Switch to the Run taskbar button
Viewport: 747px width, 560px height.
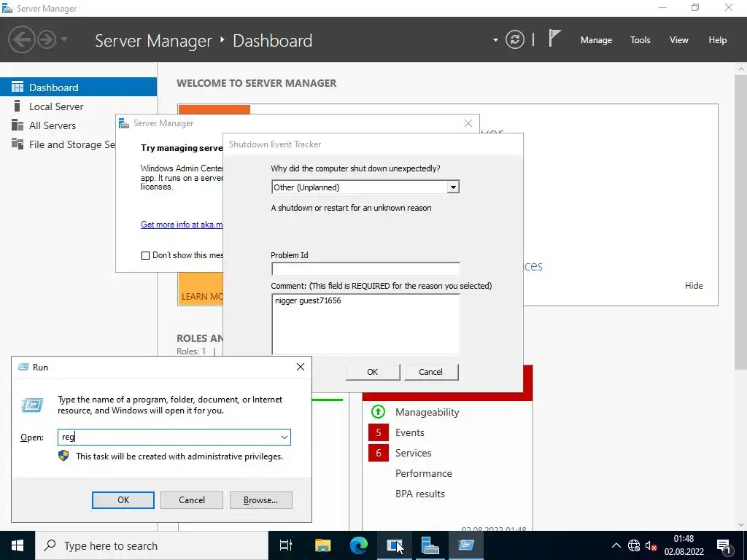[466, 545]
